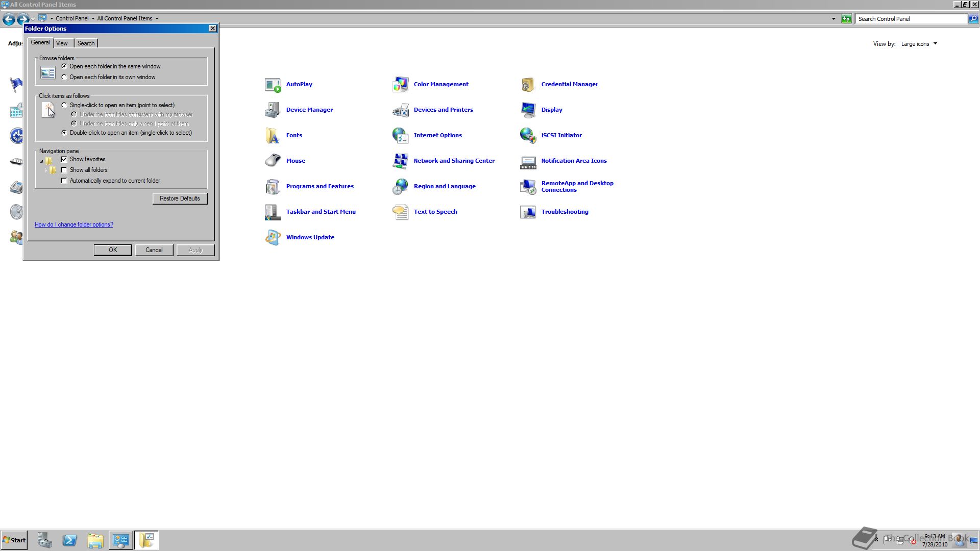Open the Display settings icon
Viewport: 980px width, 551px height.
pyautogui.click(x=528, y=110)
